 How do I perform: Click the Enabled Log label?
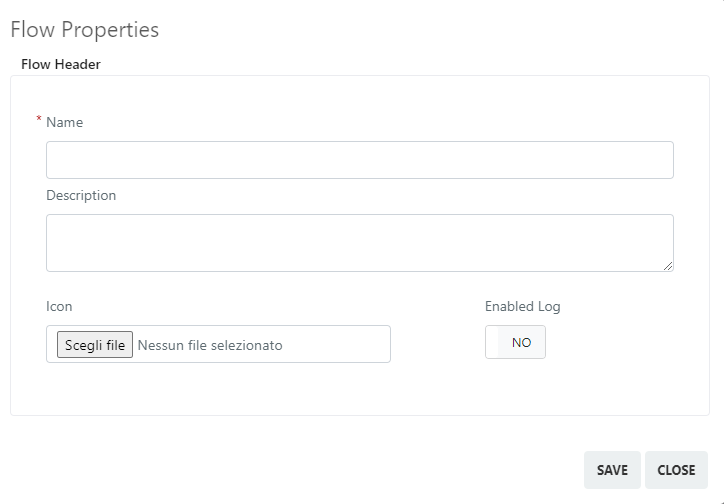[x=523, y=306]
